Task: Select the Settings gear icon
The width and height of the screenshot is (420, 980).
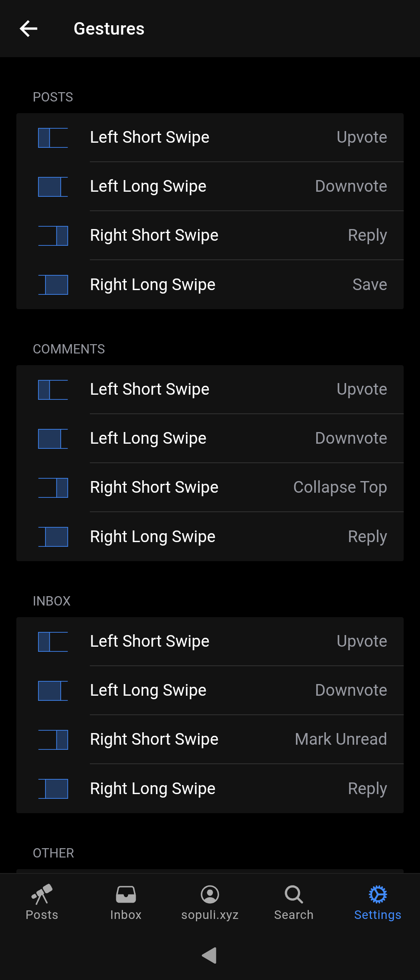Action: point(378,894)
